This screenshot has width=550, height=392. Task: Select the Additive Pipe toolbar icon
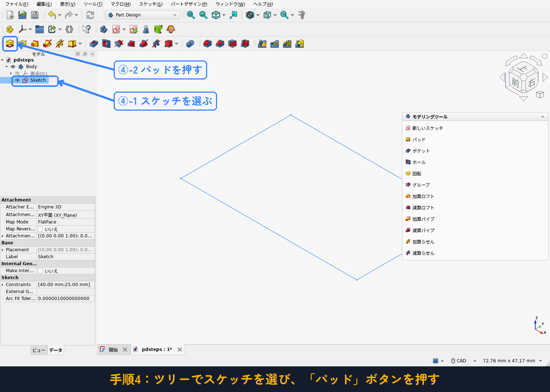tap(47, 44)
